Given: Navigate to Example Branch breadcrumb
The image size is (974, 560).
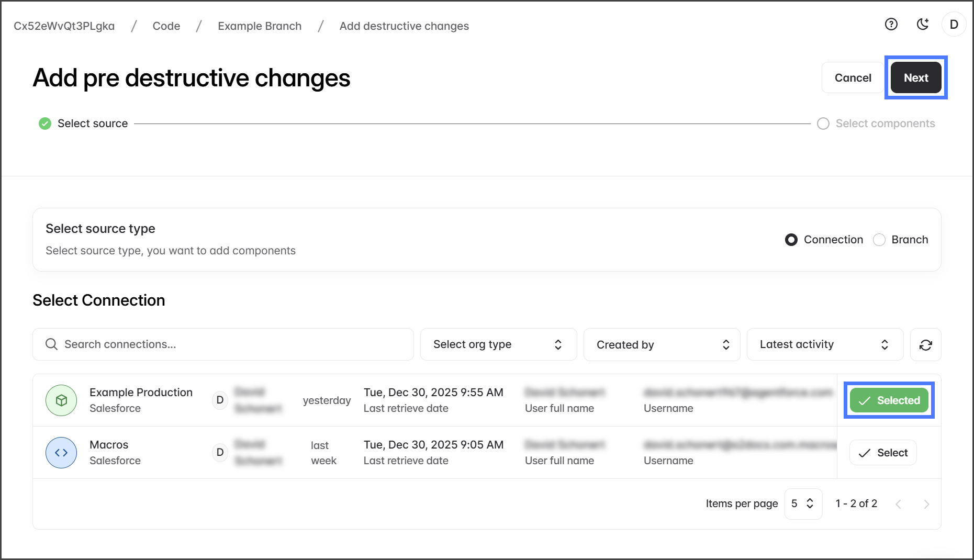Looking at the screenshot, I should (260, 26).
